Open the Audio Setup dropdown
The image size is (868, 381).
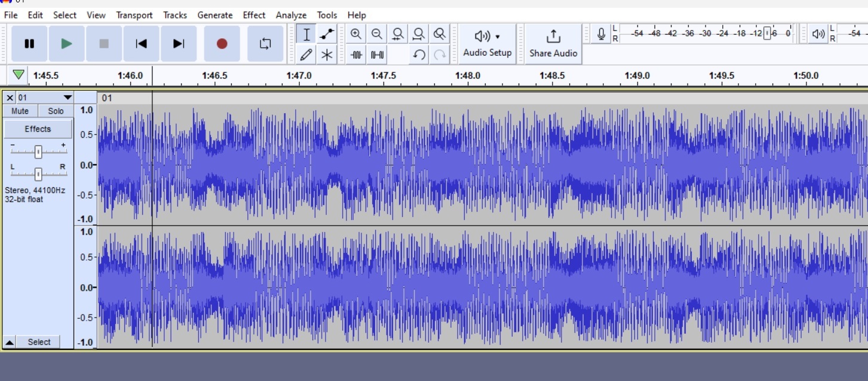[x=487, y=44]
